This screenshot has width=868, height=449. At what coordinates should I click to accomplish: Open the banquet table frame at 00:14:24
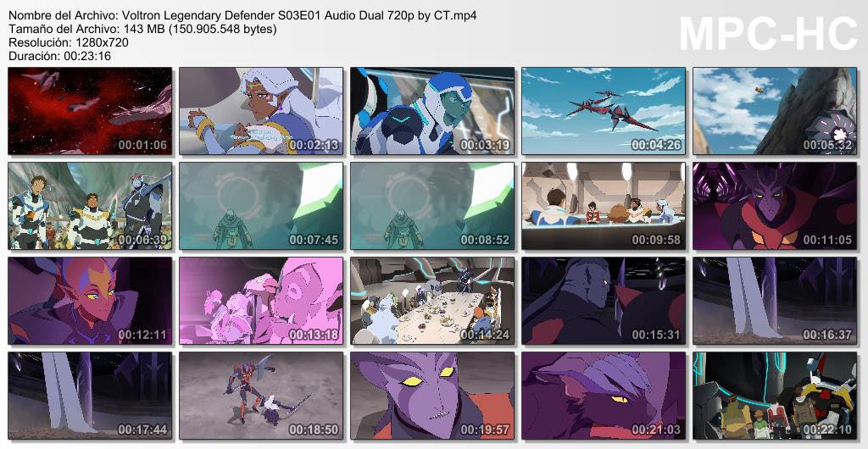pos(432,300)
